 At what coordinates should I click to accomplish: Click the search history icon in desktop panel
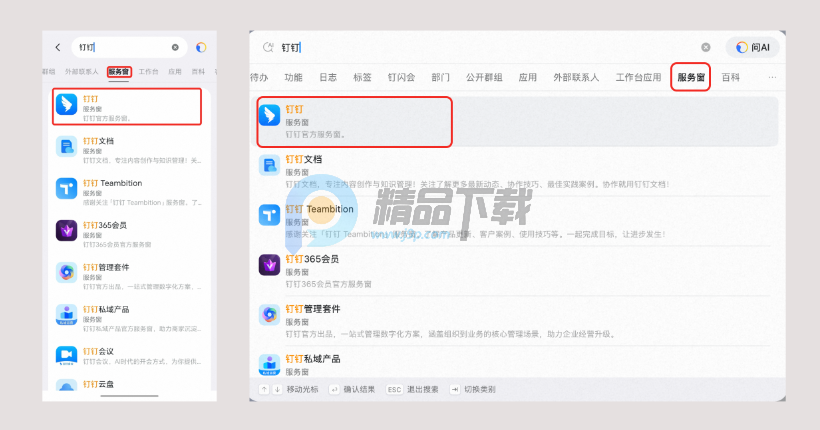point(268,48)
